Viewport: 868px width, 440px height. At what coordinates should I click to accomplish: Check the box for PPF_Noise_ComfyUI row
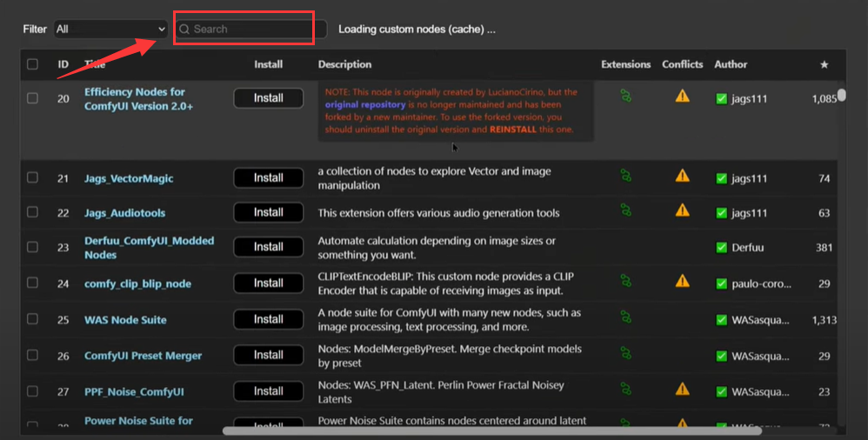[33, 391]
